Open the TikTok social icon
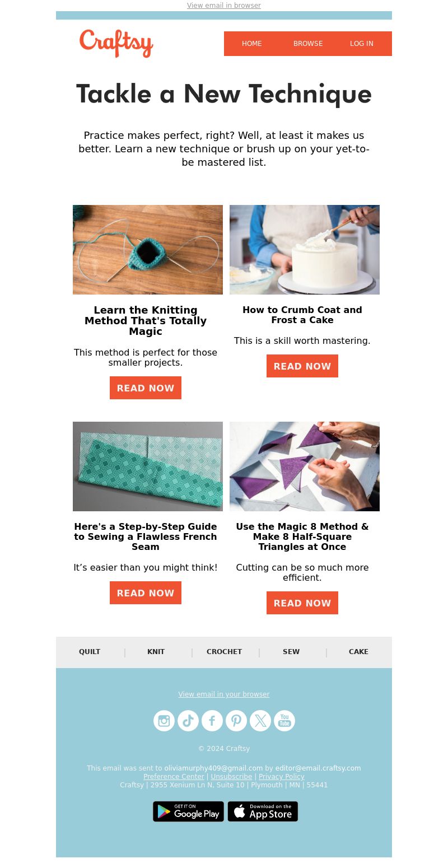The width and height of the screenshot is (448, 868). click(188, 721)
